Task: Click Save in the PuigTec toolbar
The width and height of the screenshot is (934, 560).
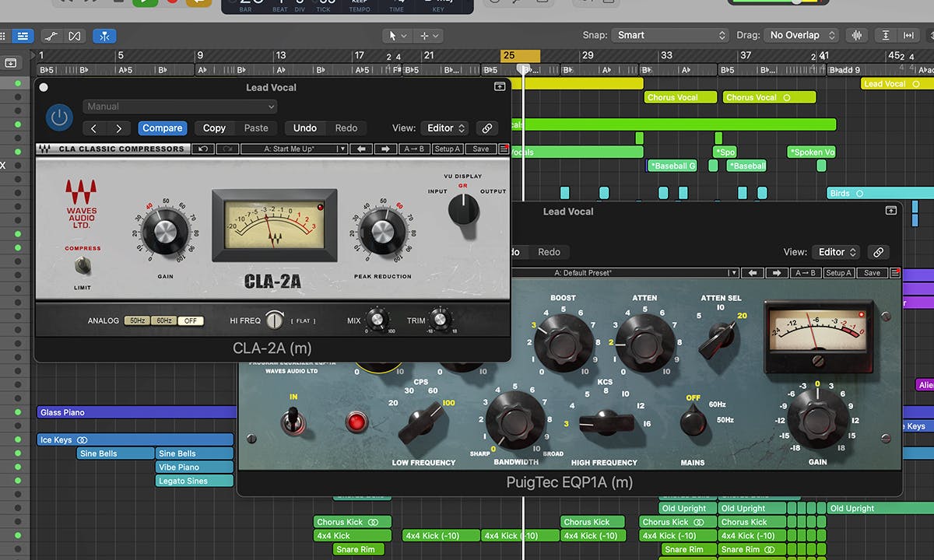Action: click(873, 273)
